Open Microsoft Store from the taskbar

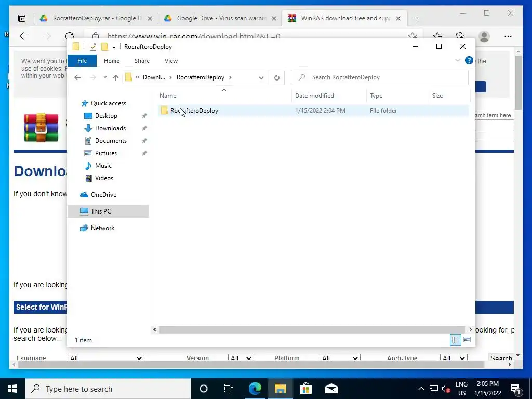305,389
